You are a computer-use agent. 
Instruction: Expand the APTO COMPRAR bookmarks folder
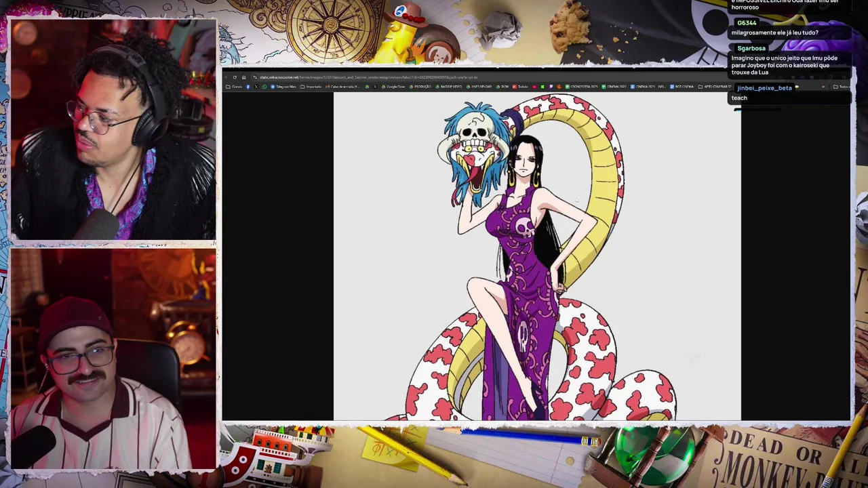coord(713,87)
